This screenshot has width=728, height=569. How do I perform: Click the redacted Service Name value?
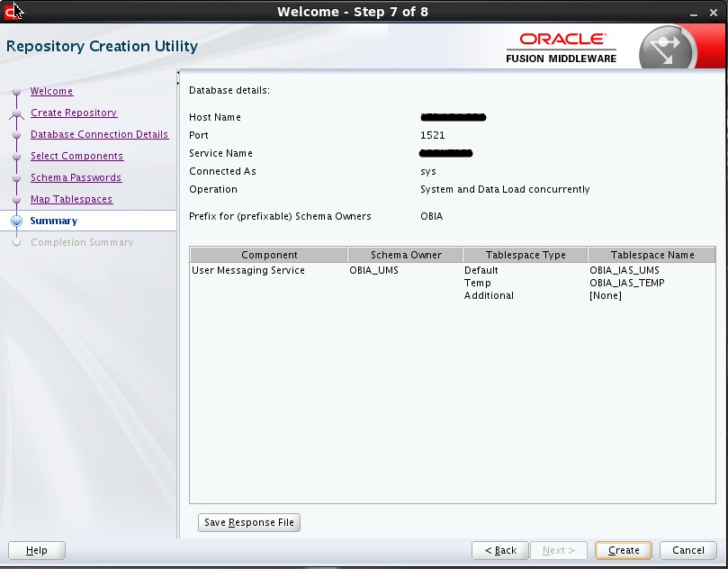[x=445, y=153]
